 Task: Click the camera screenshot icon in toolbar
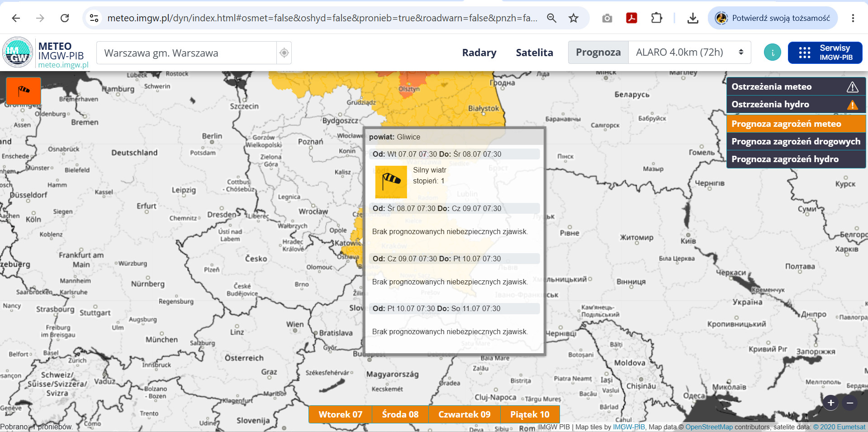(607, 18)
